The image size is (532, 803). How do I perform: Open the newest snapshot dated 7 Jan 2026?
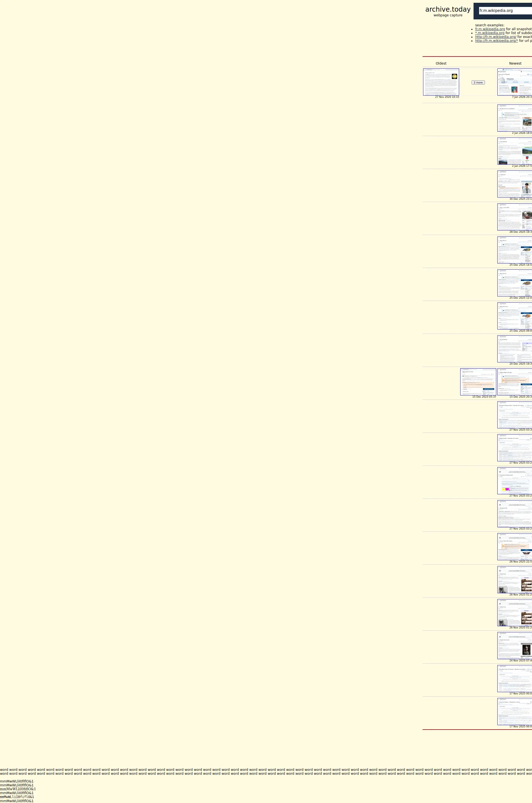pyautogui.click(x=514, y=82)
